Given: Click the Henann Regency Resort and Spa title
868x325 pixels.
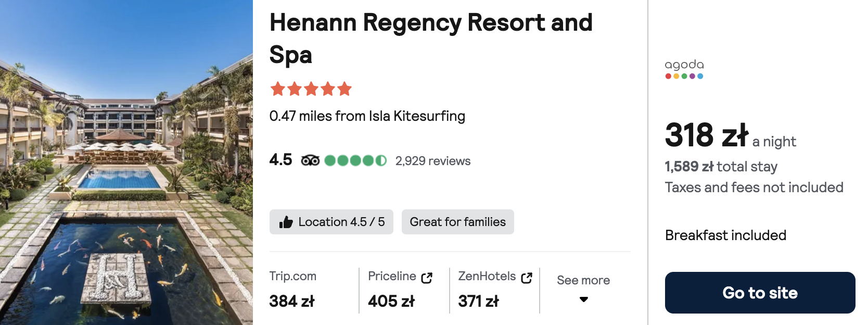Looking at the screenshot, I should [x=431, y=39].
